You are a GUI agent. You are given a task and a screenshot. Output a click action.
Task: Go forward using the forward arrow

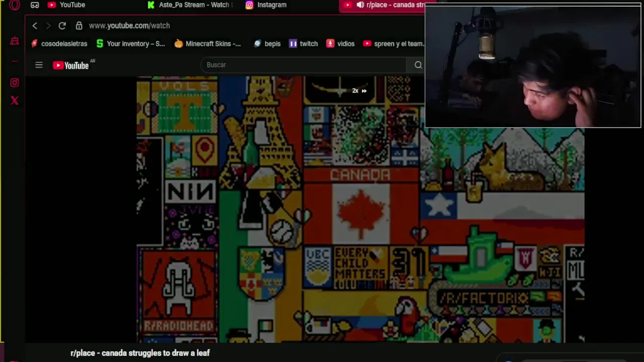tap(48, 26)
